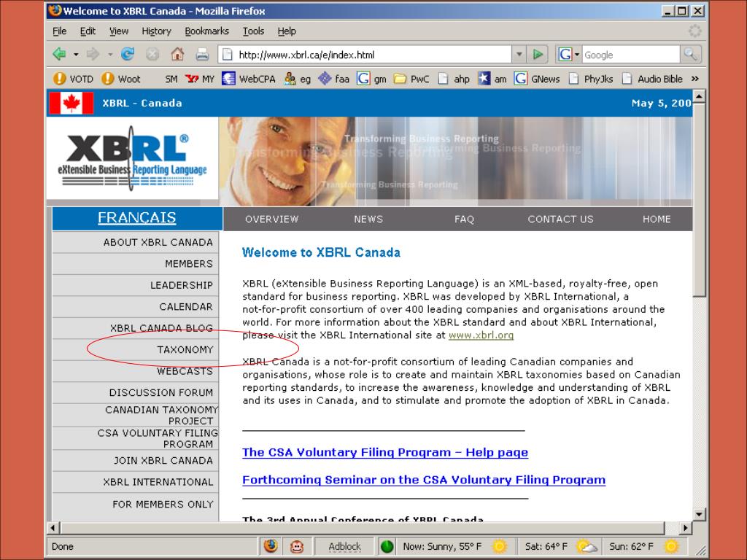This screenshot has width=747, height=560.
Task: Show more bookmarks with the chevron
Action: coord(695,79)
